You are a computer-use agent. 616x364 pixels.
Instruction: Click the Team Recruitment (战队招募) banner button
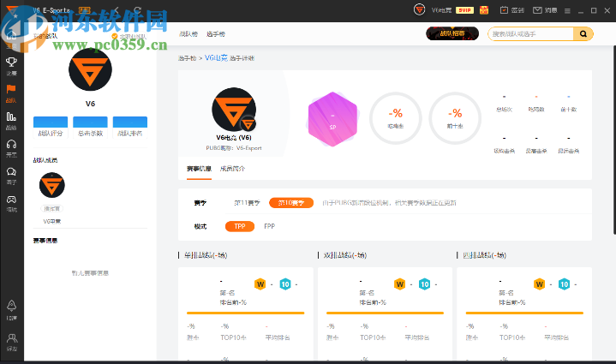pyautogui.click(x=452, y=33)
